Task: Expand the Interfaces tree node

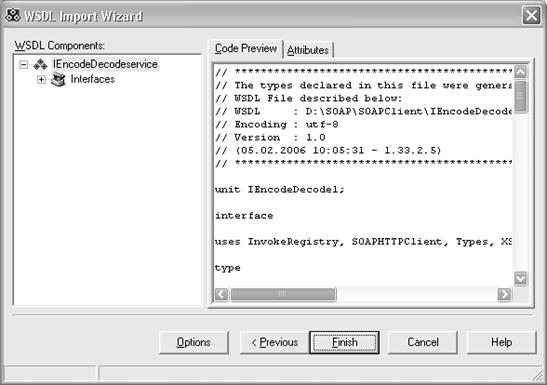Action: (41, 80)
